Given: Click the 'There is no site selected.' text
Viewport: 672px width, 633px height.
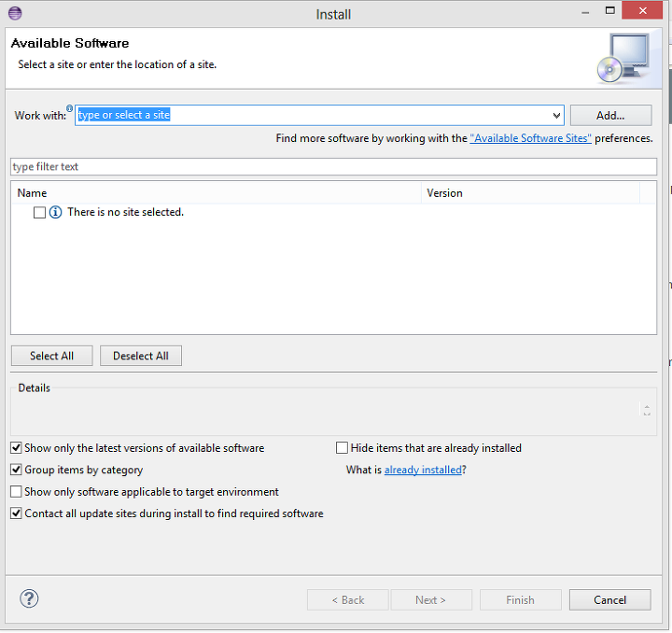Looking at the screenshot, I should click(126, 212).
